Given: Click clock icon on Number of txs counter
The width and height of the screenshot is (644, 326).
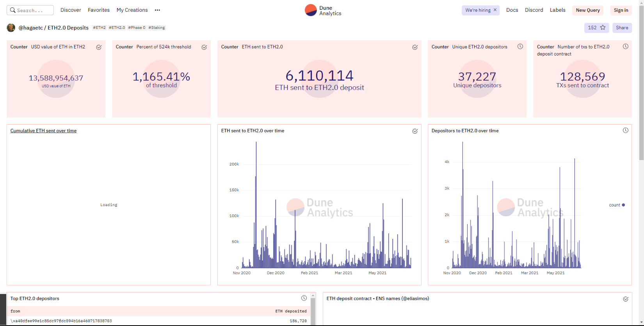Looking at the screenshot, I should click(626, 46).
